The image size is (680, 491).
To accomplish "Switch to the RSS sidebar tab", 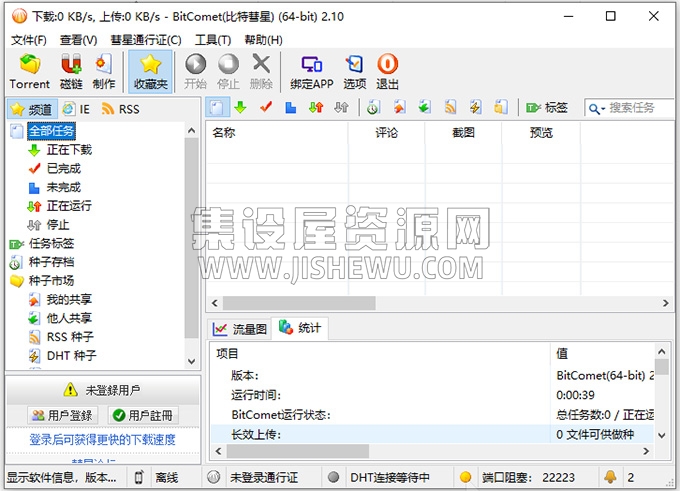I will (121, 109).
